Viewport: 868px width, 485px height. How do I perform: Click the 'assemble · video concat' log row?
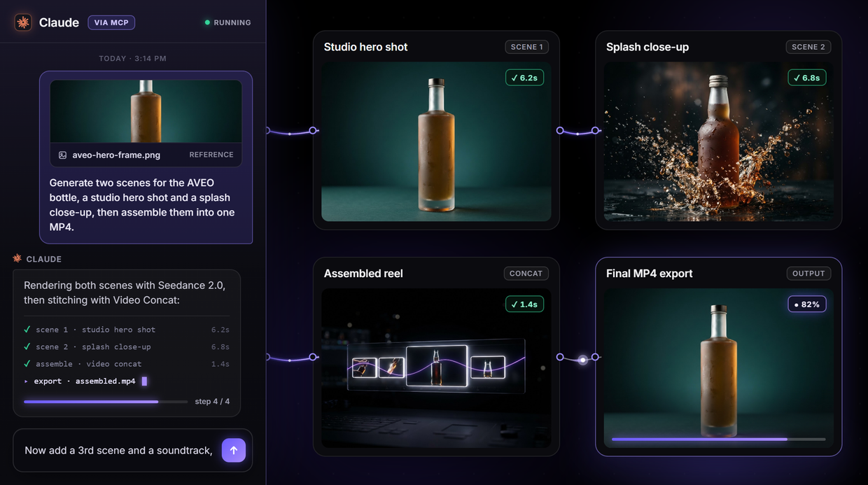pyautogui.click(x=127, y=364)
